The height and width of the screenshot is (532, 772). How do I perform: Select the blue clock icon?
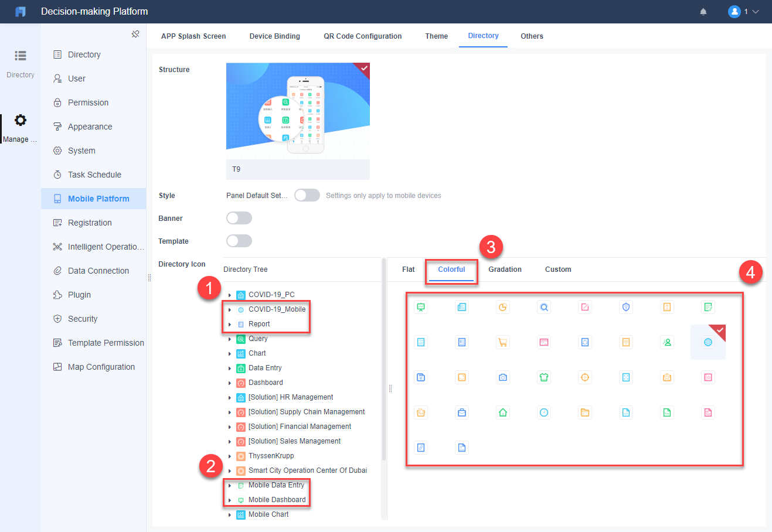tap(544, 412)
